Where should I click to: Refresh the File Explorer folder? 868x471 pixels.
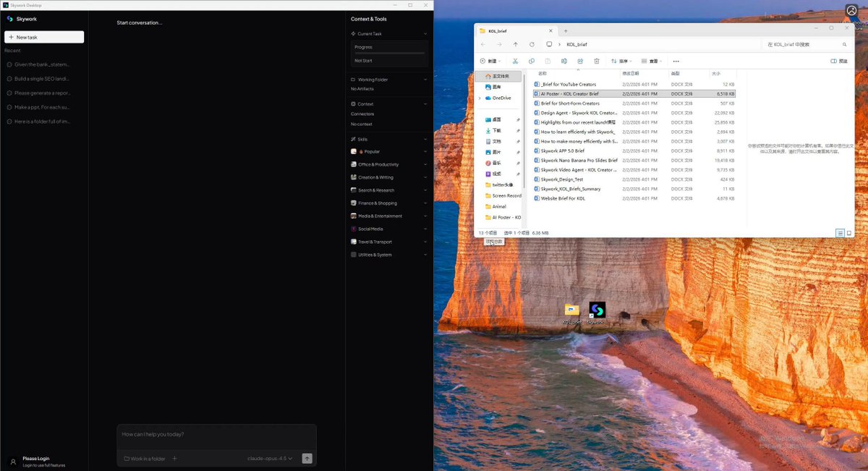pyautogui.click(x=532, y=45)
